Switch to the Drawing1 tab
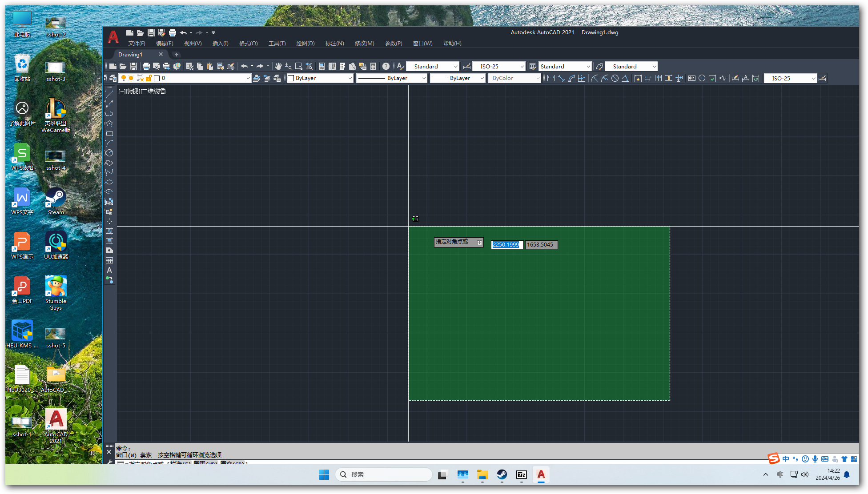 coord(130,54)
